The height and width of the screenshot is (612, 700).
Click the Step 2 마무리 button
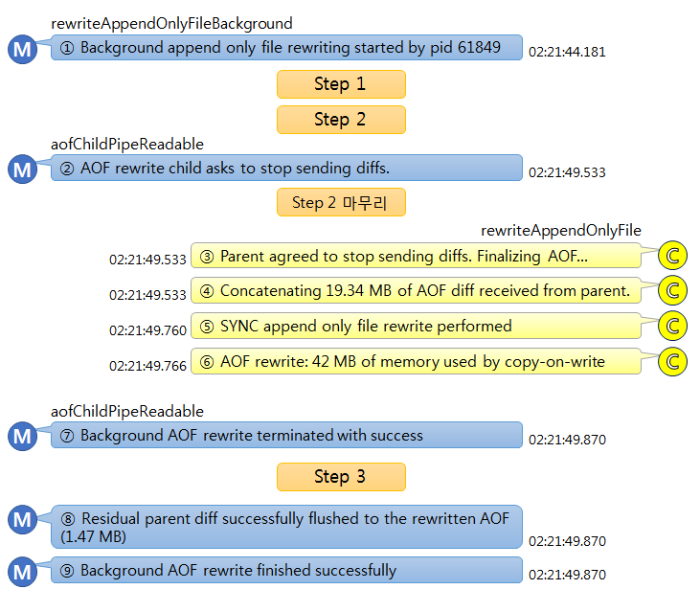[x=341, y=202]
